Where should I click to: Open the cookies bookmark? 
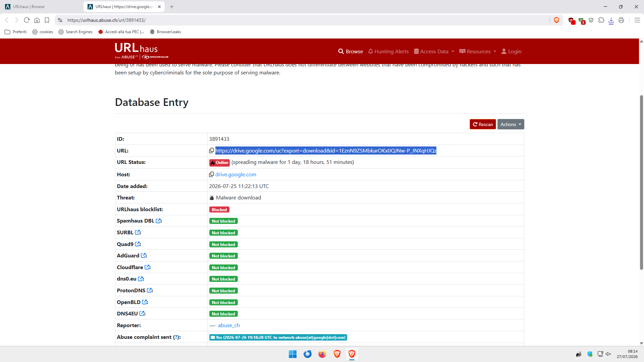43,32
